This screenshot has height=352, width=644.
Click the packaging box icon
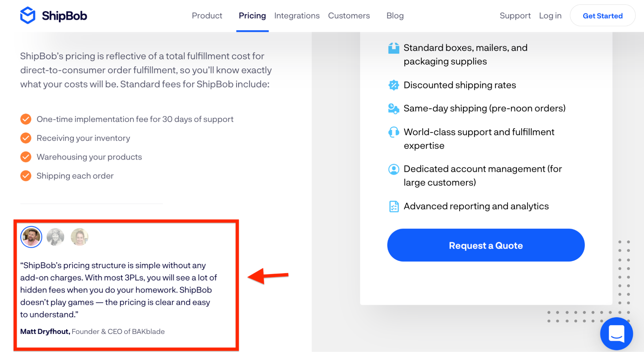[x=394, y=48]
